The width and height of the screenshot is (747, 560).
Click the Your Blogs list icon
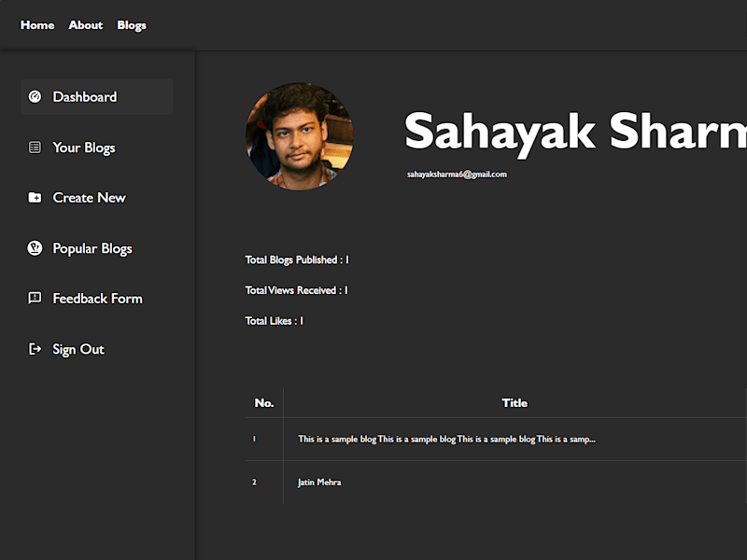[x=35, y=147]
